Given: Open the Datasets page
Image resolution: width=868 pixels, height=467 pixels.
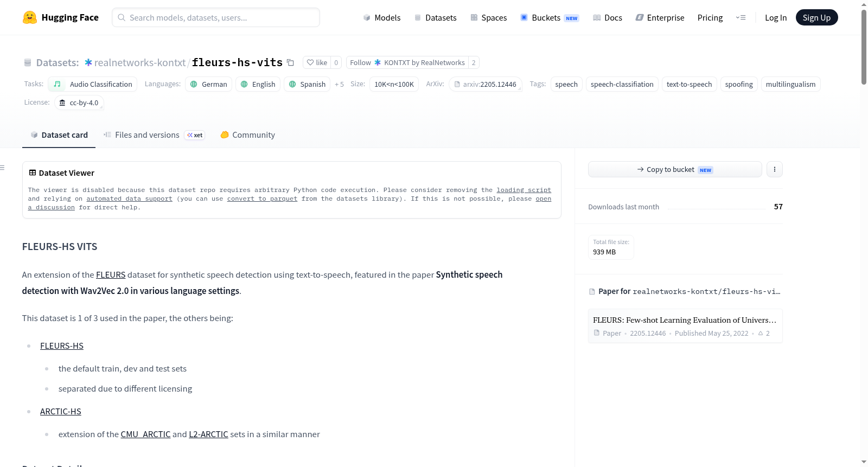Looking at the screenshot, I should [435, 17].
